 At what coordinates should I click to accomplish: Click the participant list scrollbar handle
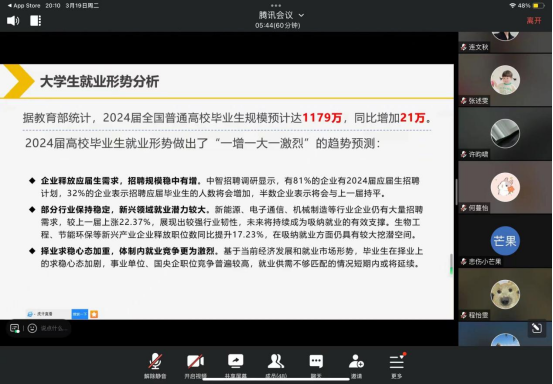[x=456, y=192]
